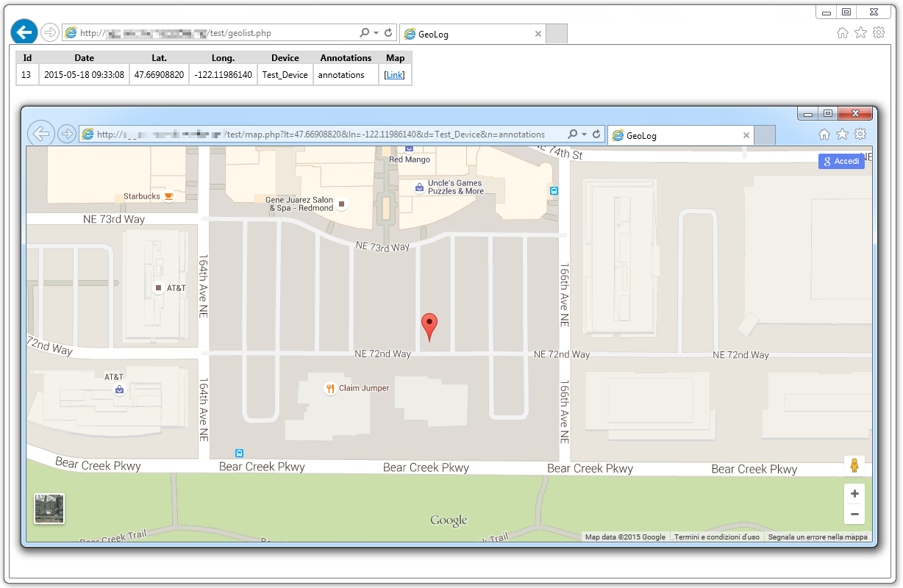903x588 pixels.
Task: Zoom out the map with minus button
Action: [854, 514]
